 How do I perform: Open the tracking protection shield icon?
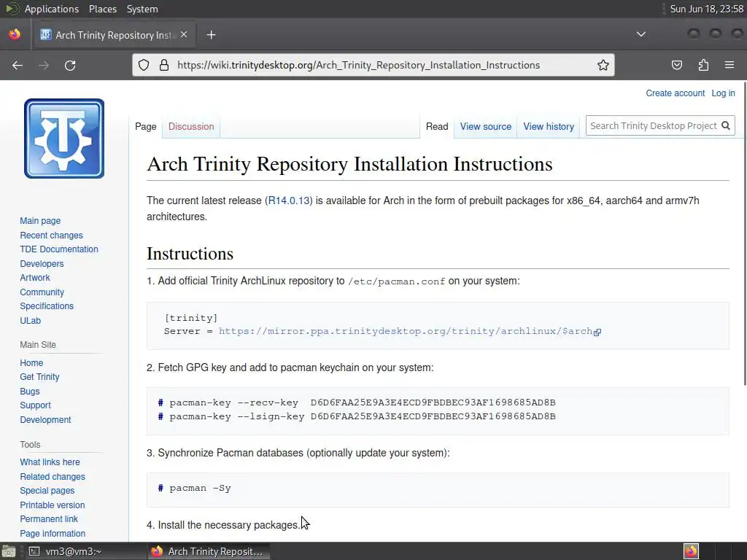[x=144, y=65]
